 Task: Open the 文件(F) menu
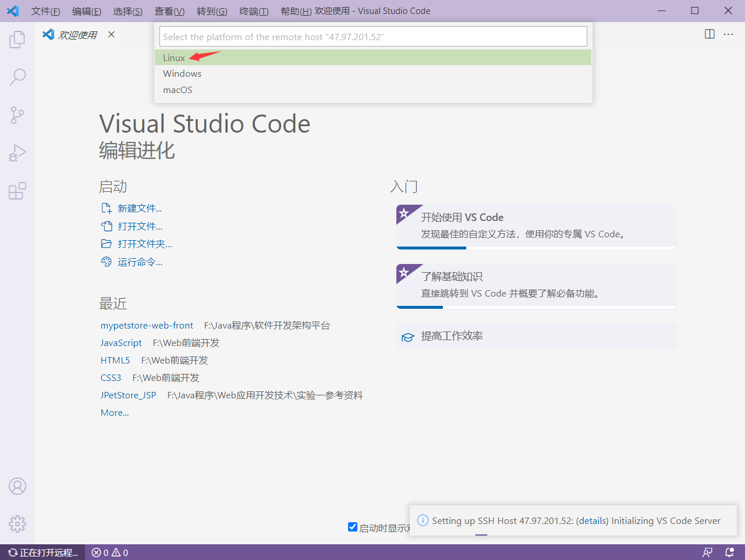(45, 11)
